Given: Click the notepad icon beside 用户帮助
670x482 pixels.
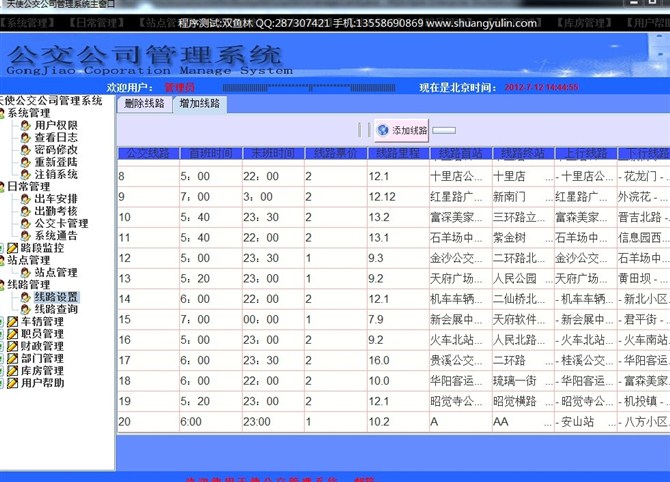Looking at the screenshot, I should pyautogui.click(x=12, y=383).
